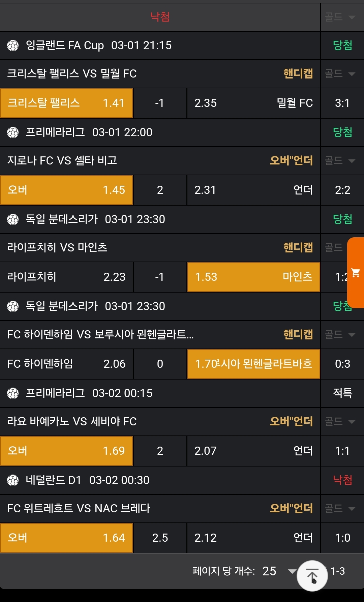
Task: Click 오버"언더 label on 지로나 FC row
Action: pyautogui.click(x=291, y=161)
